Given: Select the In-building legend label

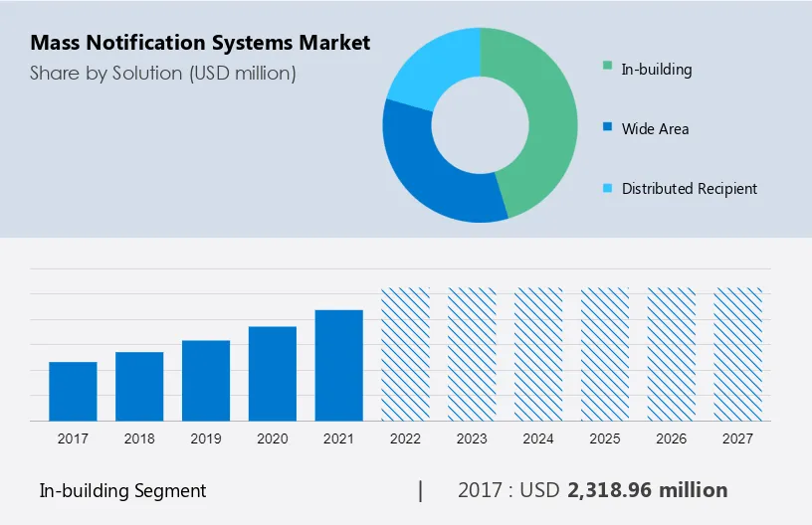Looking at the screenshot, I should pos(657,70).
